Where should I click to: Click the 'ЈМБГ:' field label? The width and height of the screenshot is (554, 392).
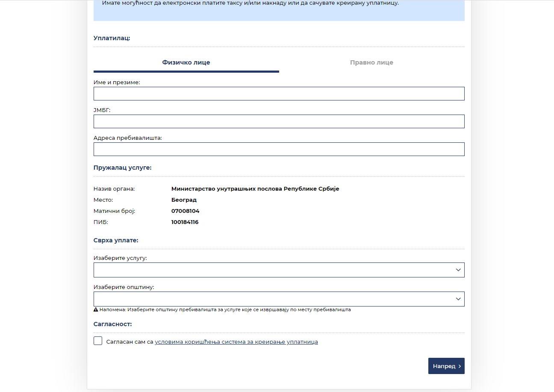point(102,110)
